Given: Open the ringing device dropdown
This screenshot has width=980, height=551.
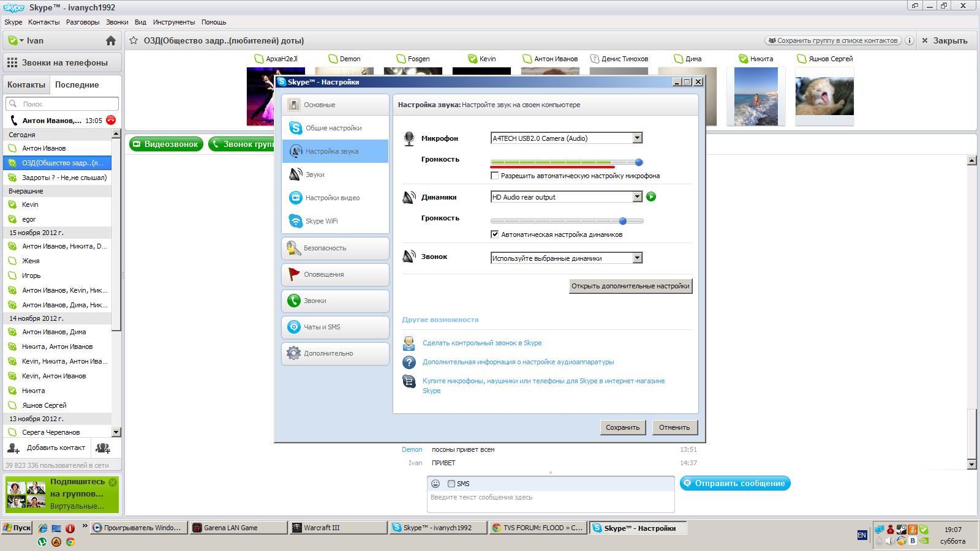Looking at the screenshot, I should pyautogui.click(x=637, y=258).
